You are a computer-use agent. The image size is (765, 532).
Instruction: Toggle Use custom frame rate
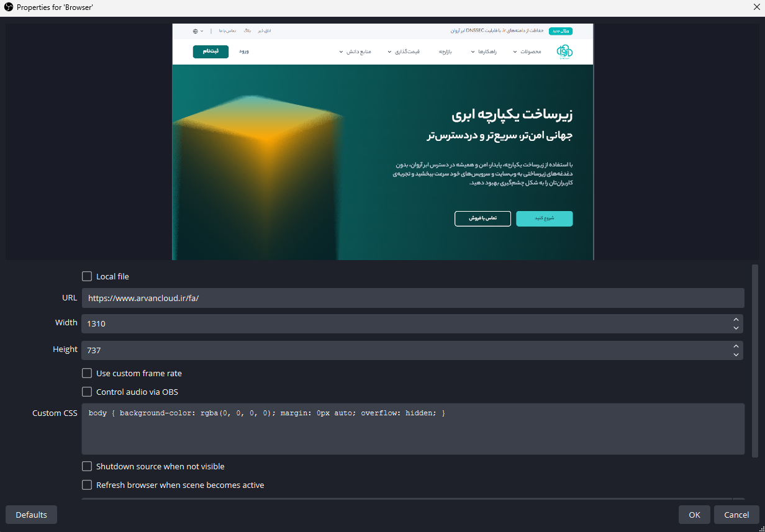pyautogui.click(x=87, y=373)
